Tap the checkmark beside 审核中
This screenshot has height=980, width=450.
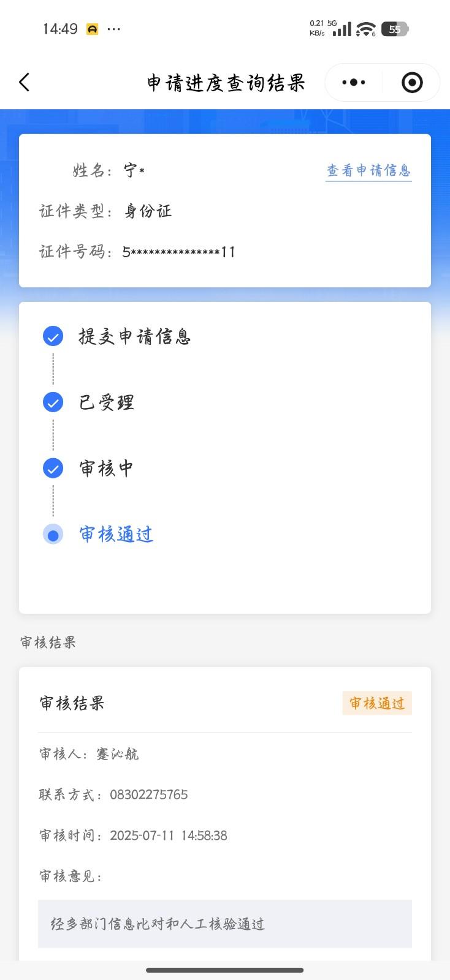coord(53,469)
